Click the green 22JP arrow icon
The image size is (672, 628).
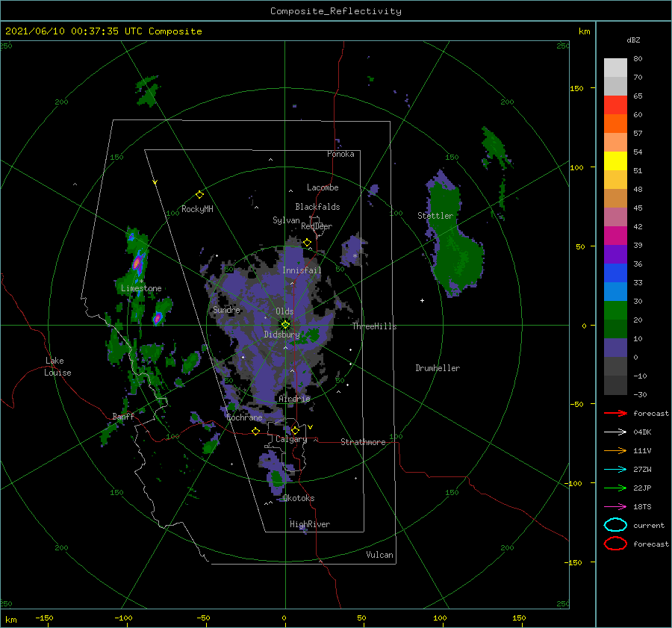(x=615, y=488)
